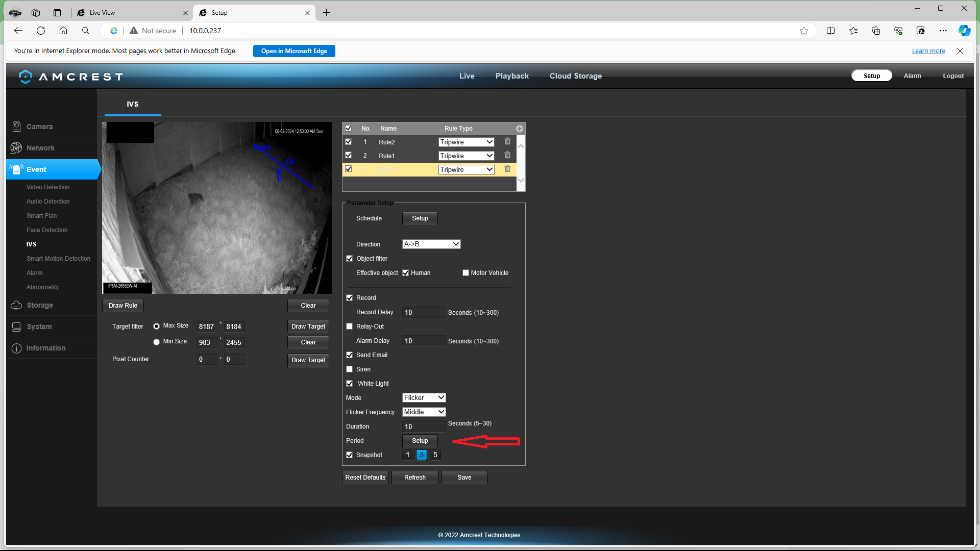Image resolution: width=980 pixels, height=551 pixels.
Task: Click the Duration seconds input field
Action: click(424, 427)
